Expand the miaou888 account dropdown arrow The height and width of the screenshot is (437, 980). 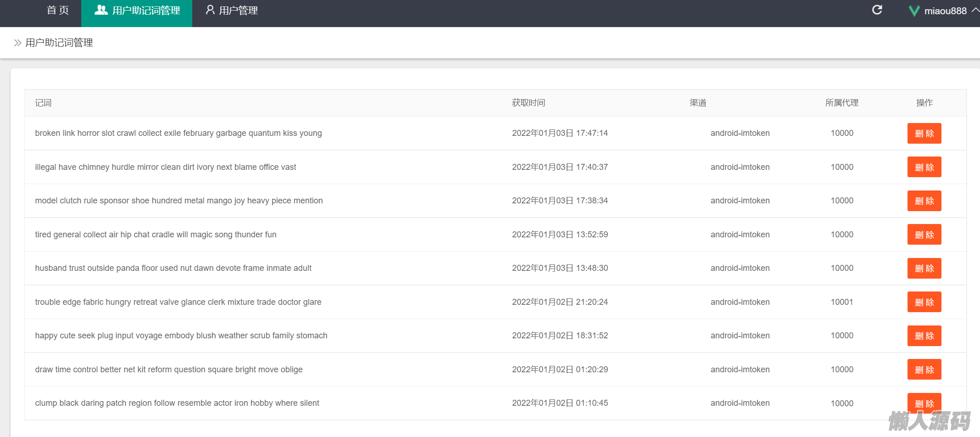[975, 10]
